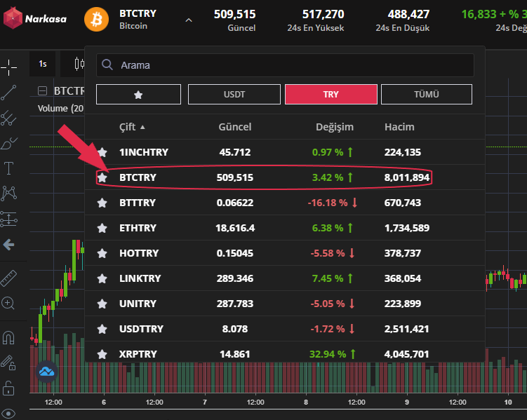Select the pitchfork drawing tool
Screen dimensions: 527x420
pyautogui.click(x=8, y=118)
